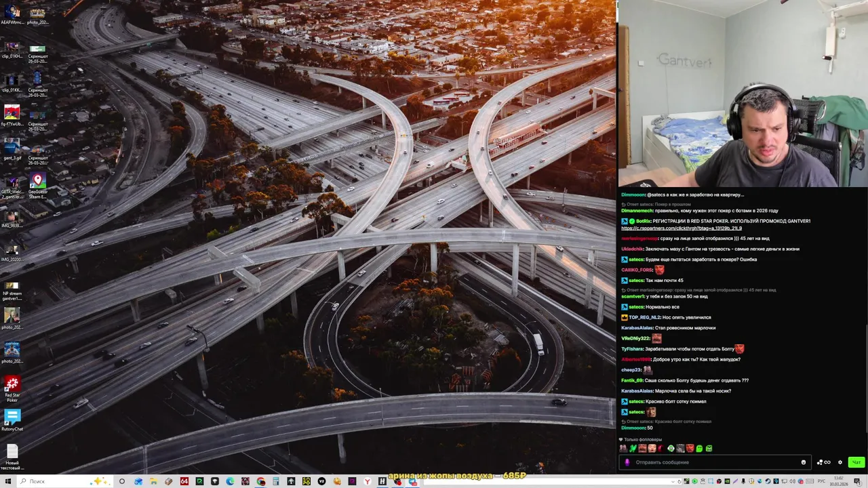Select the clip_01KH video file icon
Screen dimensions: 868x488
pyautogui.click(x=12, y=49)
